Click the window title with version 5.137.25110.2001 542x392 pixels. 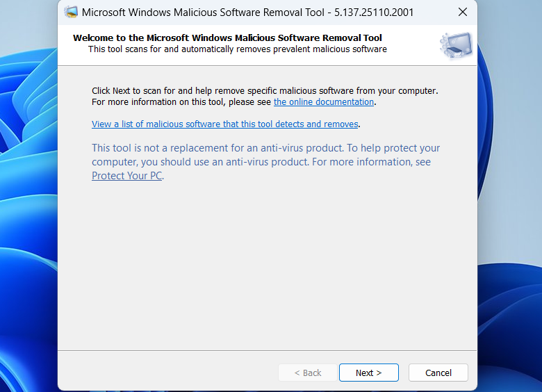coord(247,13)
